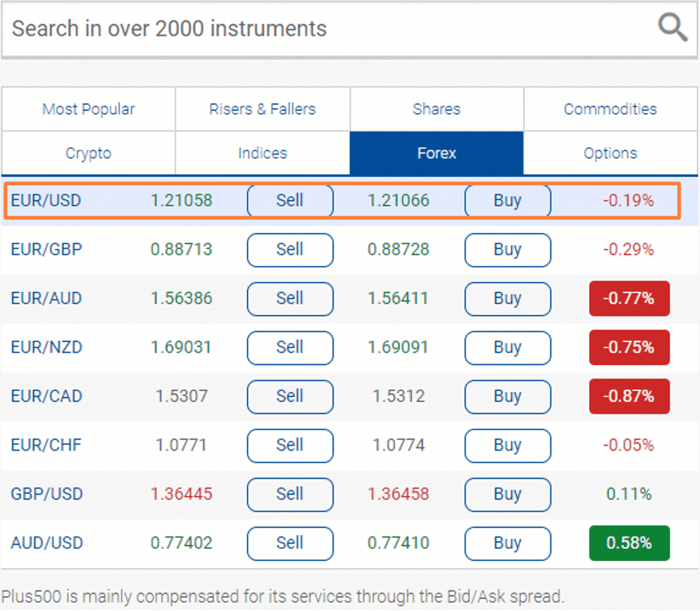700x611 pixels.
Task: Open the Most Popular tab
Action: [x=89, y=109]
